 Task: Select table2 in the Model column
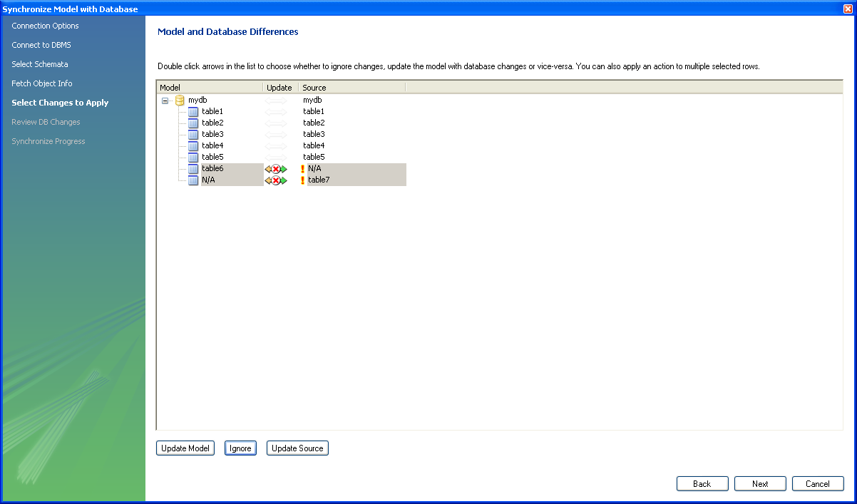click(x=212, y=123)
